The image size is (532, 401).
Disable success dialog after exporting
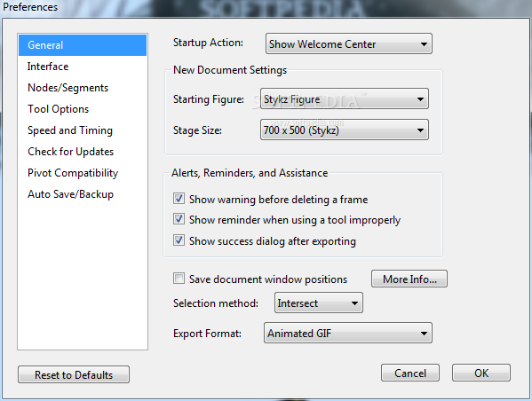179,240
